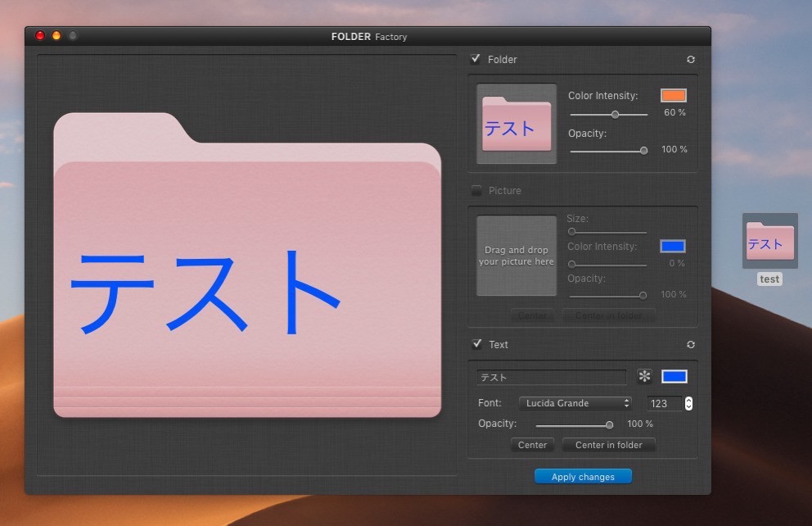
Task: Reset the Text section with its refresh icon
Action: 691,345
